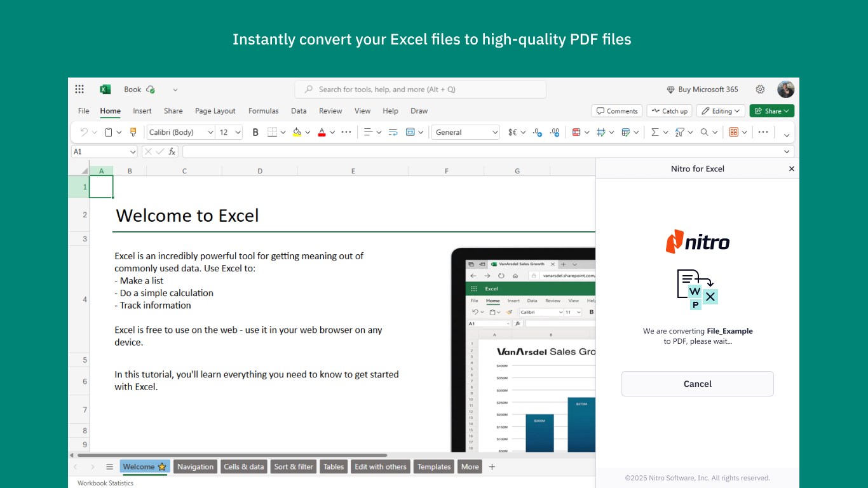This screenshot has height=488, width=868.
Task: Open the Editing mode dropdown
Action: click(721, 111)
